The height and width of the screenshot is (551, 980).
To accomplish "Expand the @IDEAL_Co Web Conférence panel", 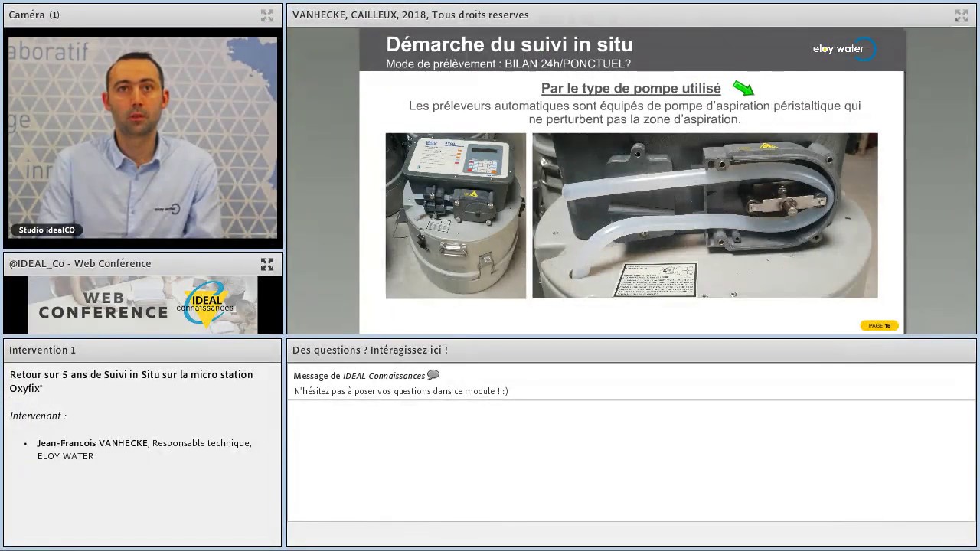I will point(267,264).
